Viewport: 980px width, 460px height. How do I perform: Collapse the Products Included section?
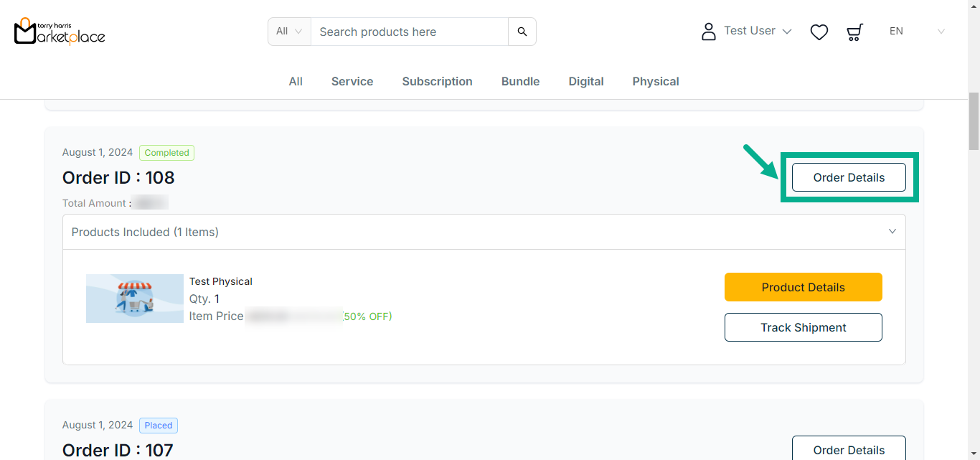[x=892, y=232]
